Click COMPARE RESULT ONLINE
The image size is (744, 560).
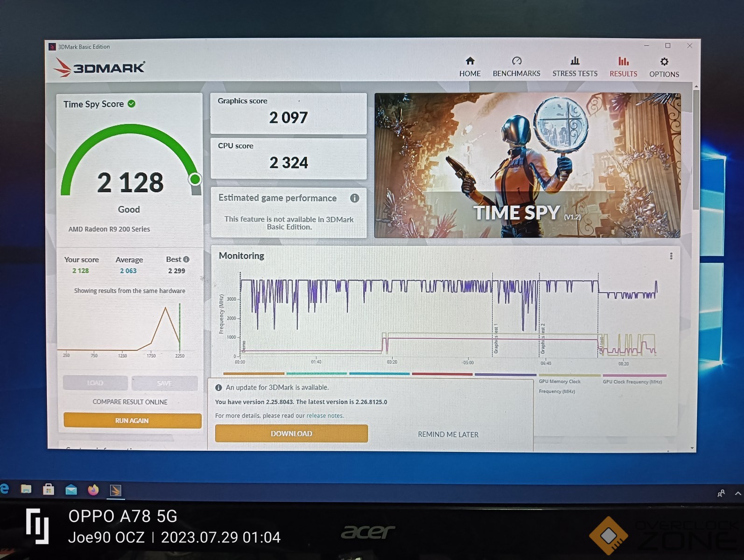point(130,402)
